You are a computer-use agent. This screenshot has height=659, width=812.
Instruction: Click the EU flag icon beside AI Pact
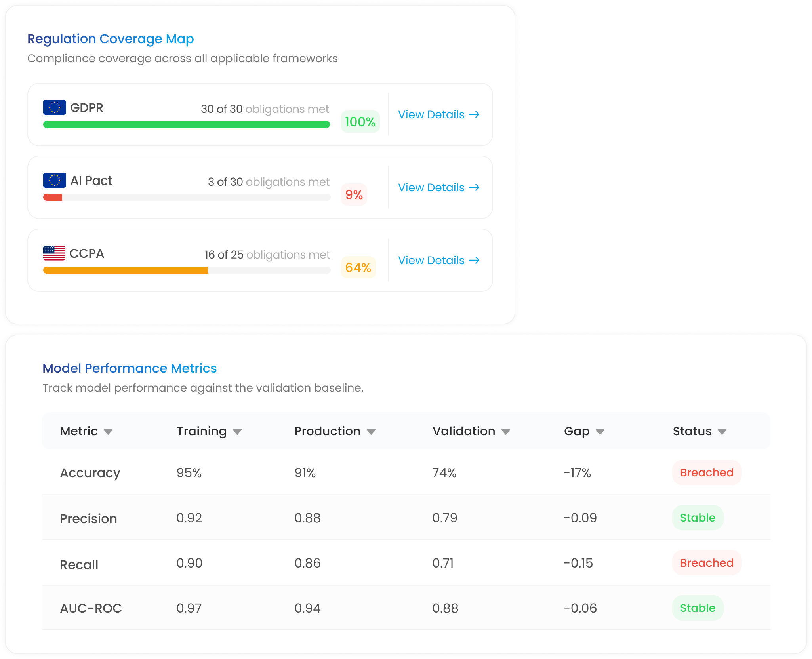(x=55, y=180)
